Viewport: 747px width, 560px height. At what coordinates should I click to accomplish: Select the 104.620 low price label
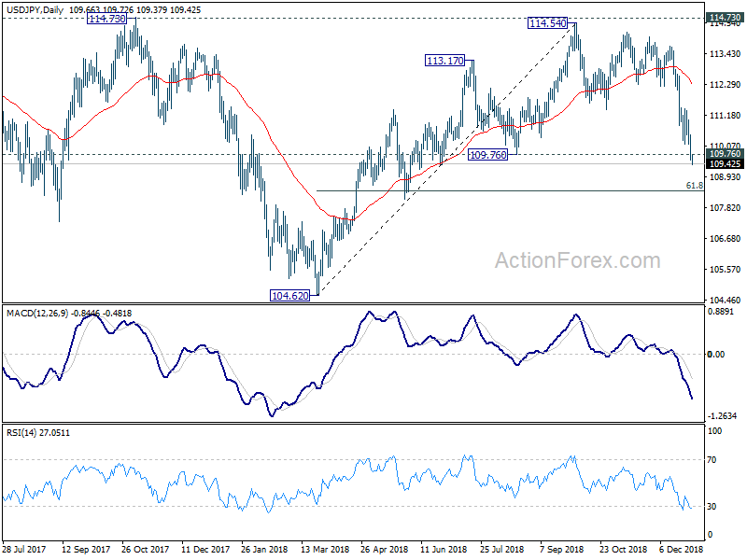coord(289,296)
